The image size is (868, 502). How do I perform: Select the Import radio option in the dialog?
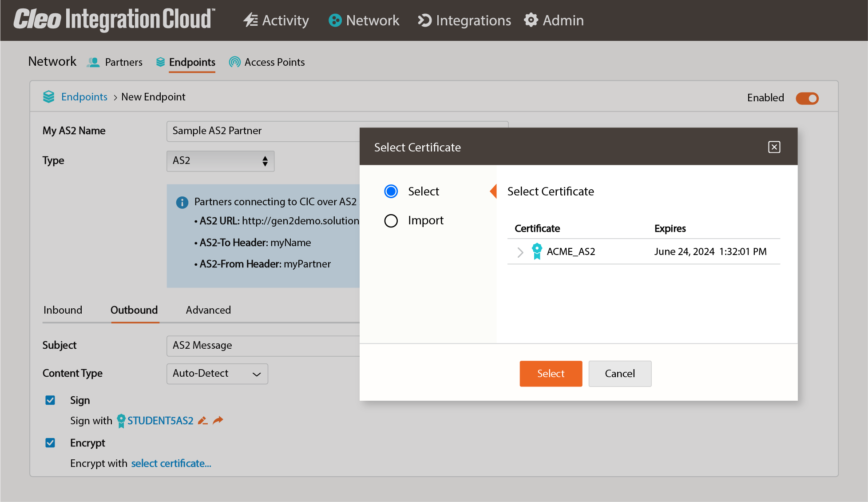[x=391, y=220]
